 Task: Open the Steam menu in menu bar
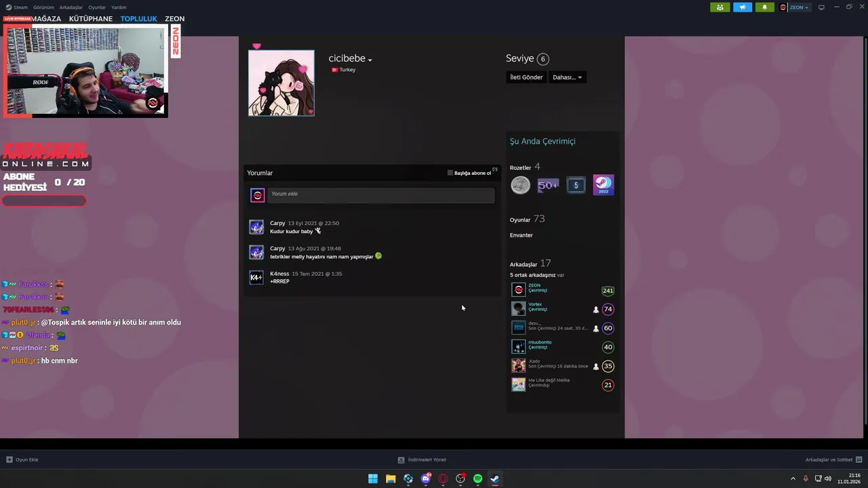(x=16, y=7)
